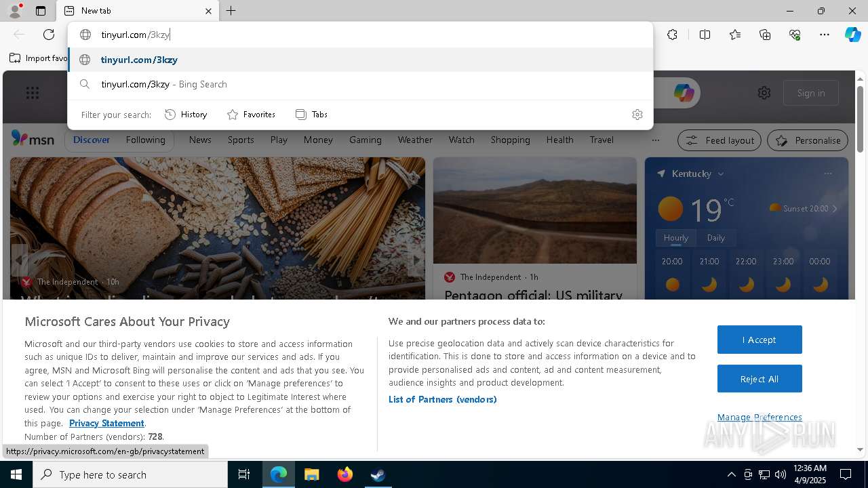Open Steam from the taskbar
This screenshot has width=868, height=488.
pos(378,474)
